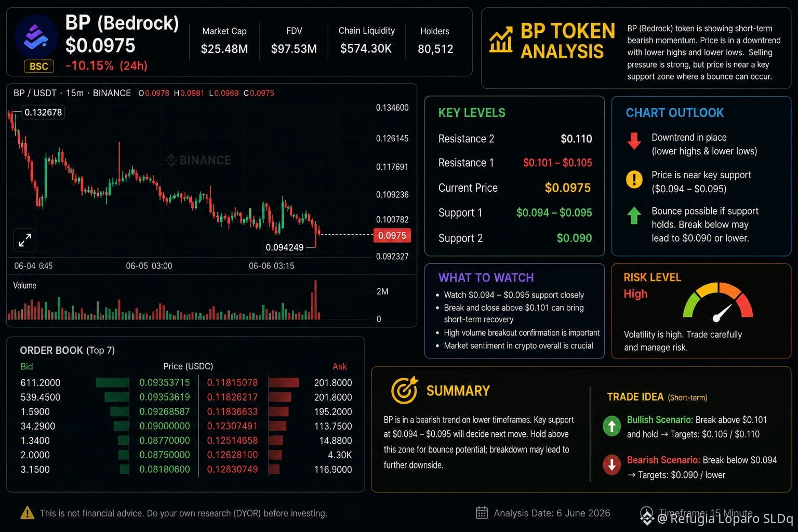Click the Bearish Scenario heading text
The width and height of the screenshot is (798, 532).
[x=663, y=460]
